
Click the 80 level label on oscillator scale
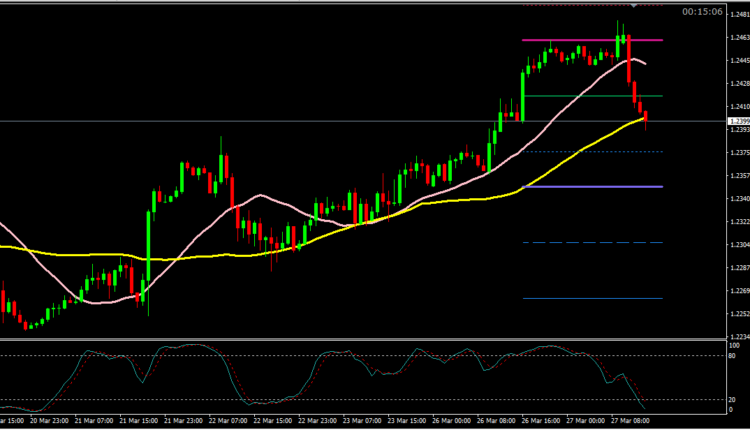tap(732, 355)
